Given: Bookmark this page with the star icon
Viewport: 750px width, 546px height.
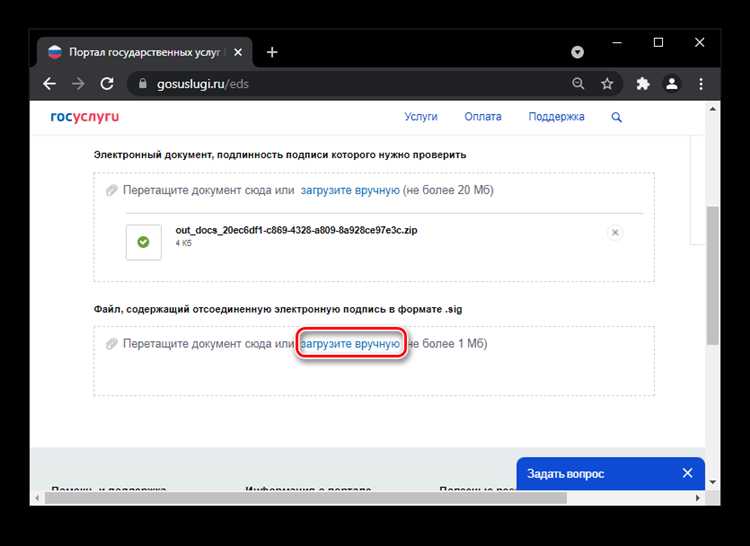Looking at the screenshot, I should 607,84.
